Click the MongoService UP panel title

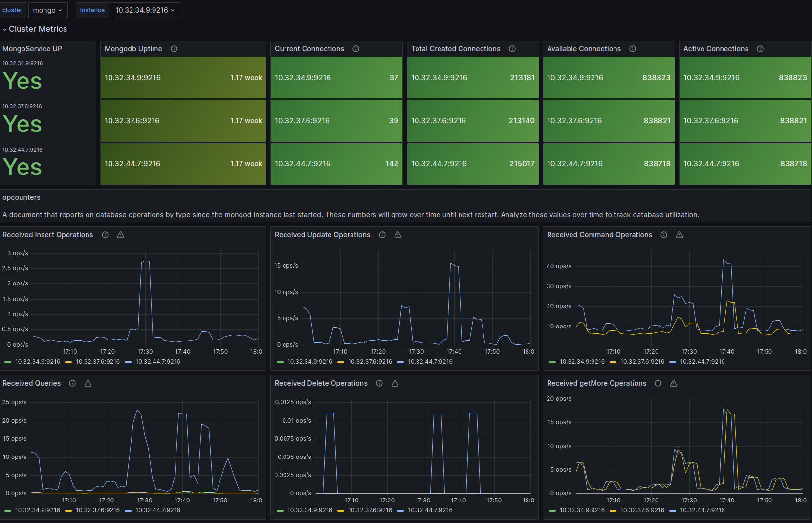click(x=32, y=49)
